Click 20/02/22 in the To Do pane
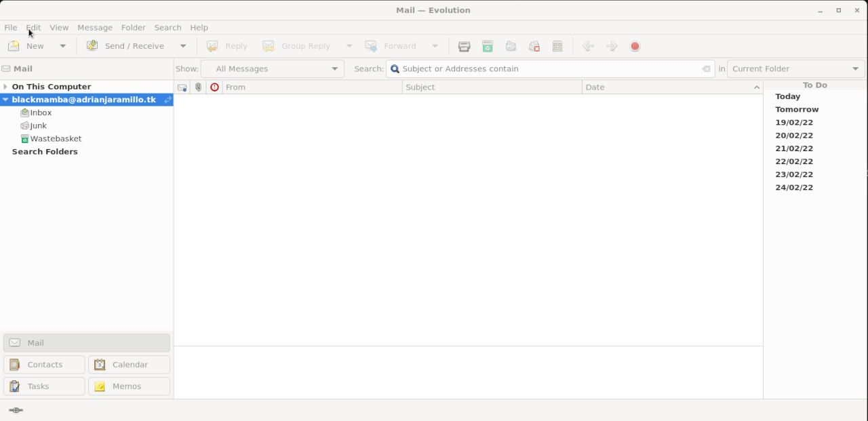 (794, 136)
